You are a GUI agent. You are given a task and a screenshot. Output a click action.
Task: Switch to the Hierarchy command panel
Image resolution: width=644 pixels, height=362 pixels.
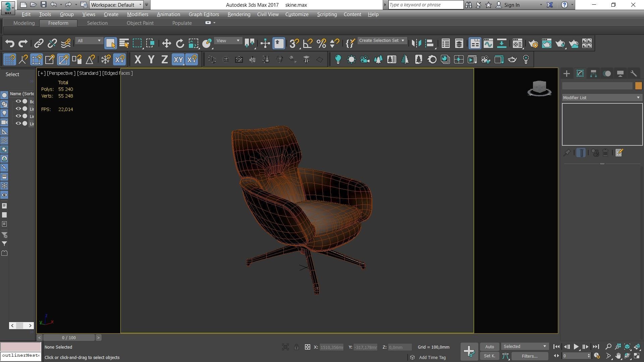click(x=593, y=74)
